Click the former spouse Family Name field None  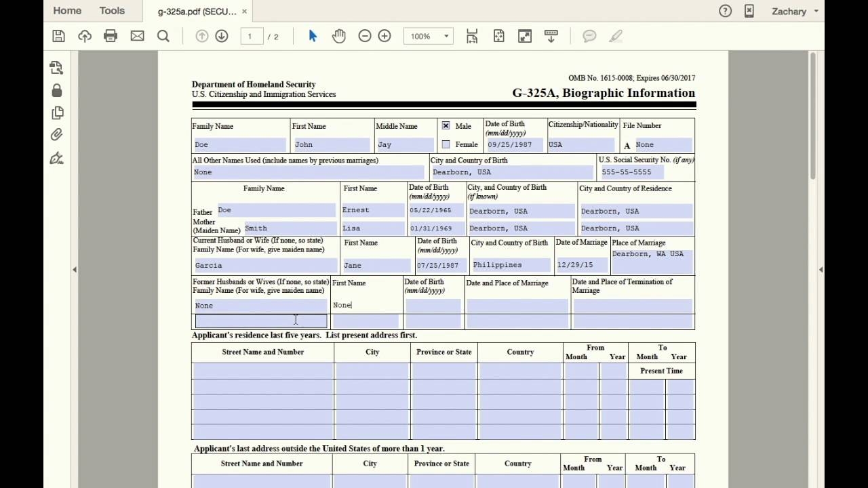pyautogui.click(x=260, y=305)
